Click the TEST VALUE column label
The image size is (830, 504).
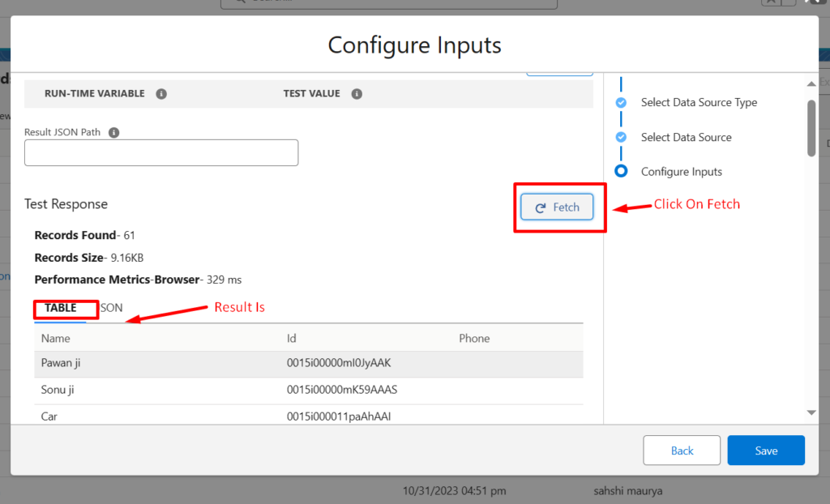(x=311, y=94)
